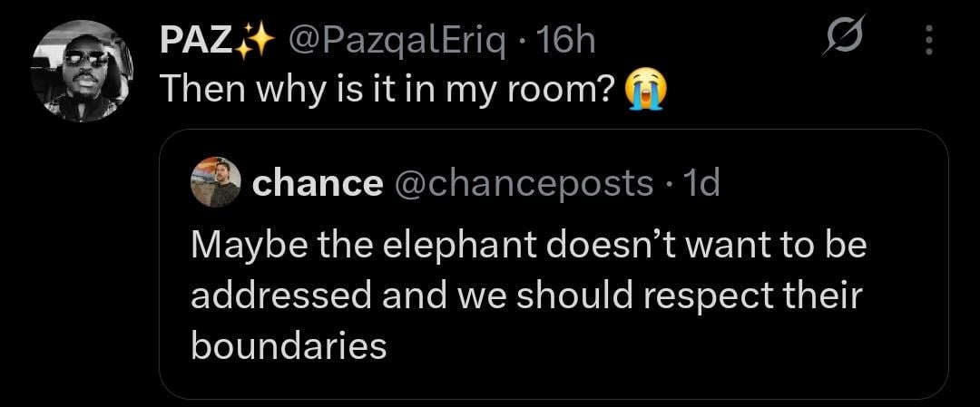980x407 pixels.
Task: Open the three-dot more options menu
Action: (x=927, y=40)
